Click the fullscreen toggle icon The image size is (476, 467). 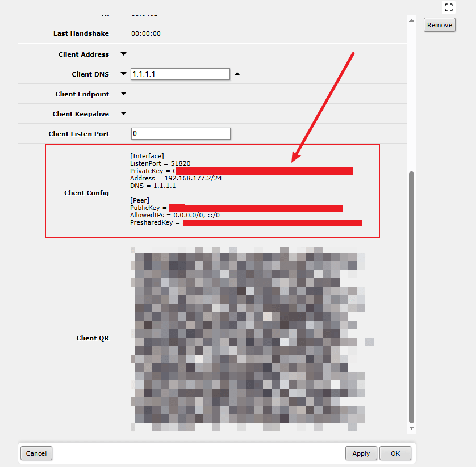[449, 7]
